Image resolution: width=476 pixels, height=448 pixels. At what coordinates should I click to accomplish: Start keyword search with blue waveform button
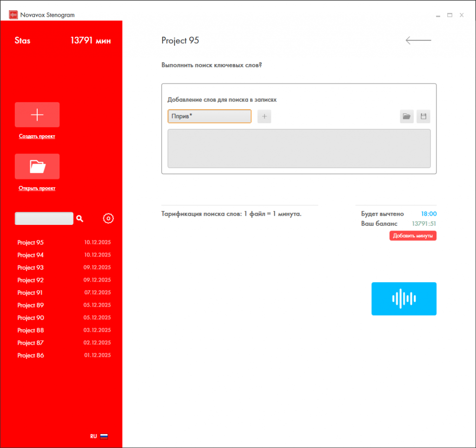coord(403,299)
